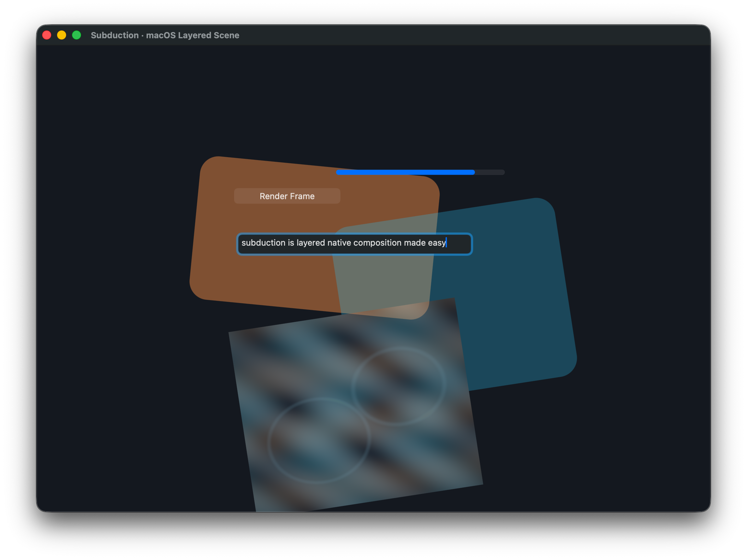Place the cursor at end of caption text
The height and width of the screenshot is (560, 747).
pyautogui.click(x=447, y=243)
